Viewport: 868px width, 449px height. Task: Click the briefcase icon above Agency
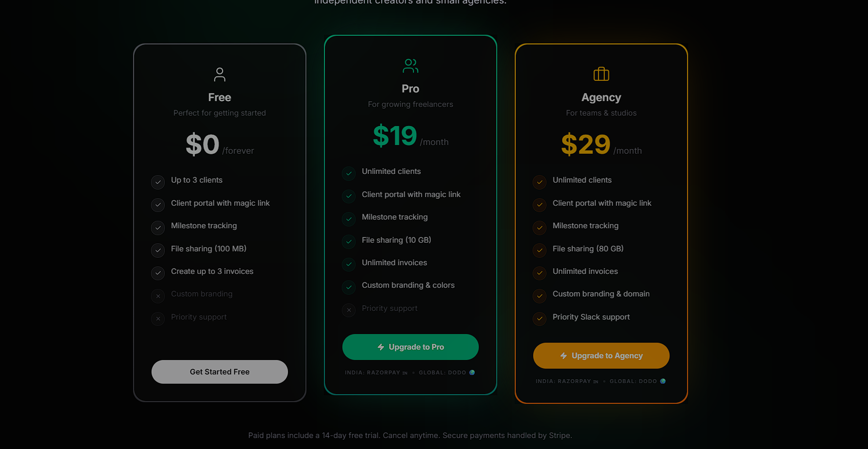601,74
